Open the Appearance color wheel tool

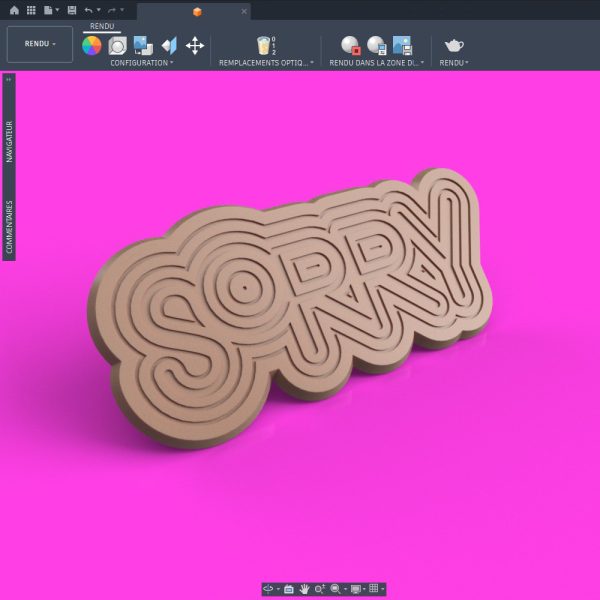[x=92, y=46]
